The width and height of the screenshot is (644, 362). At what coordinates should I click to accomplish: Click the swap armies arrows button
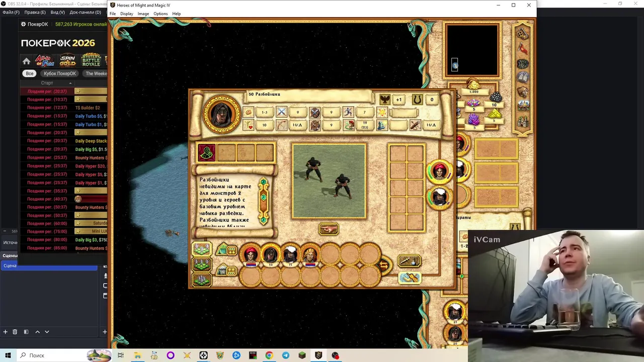pos(384,265)
